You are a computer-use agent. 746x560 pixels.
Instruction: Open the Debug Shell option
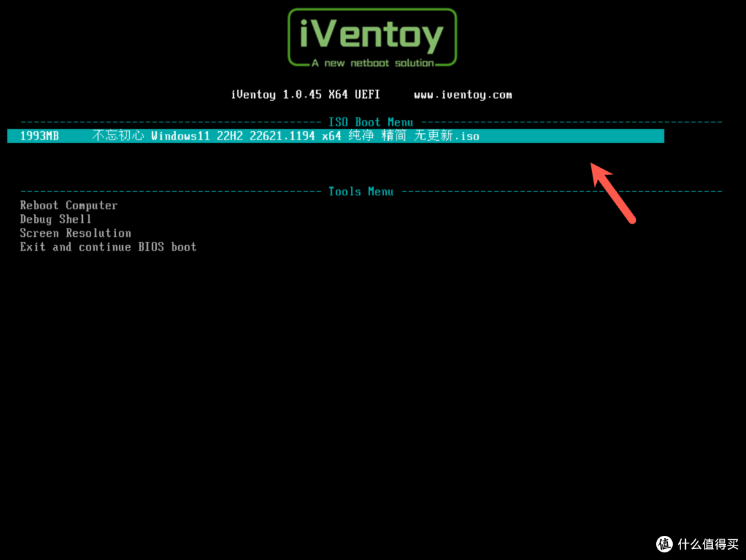pos(55,220)
